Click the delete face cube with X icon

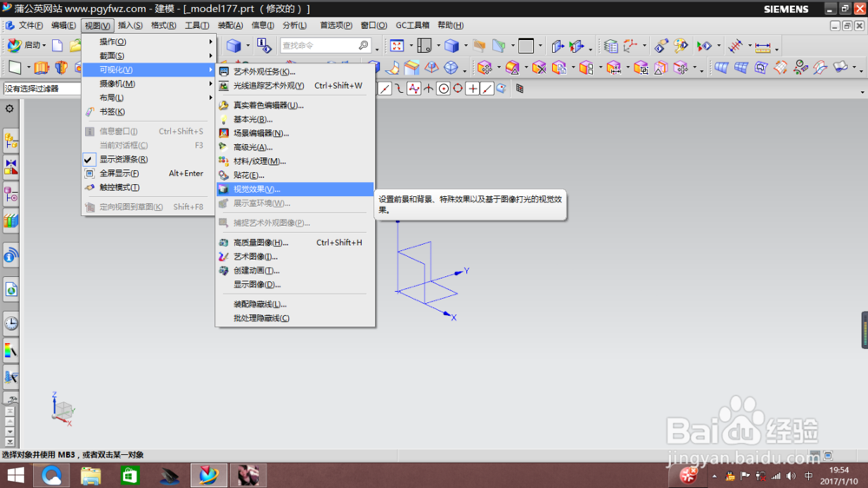[x=539, y=68]
